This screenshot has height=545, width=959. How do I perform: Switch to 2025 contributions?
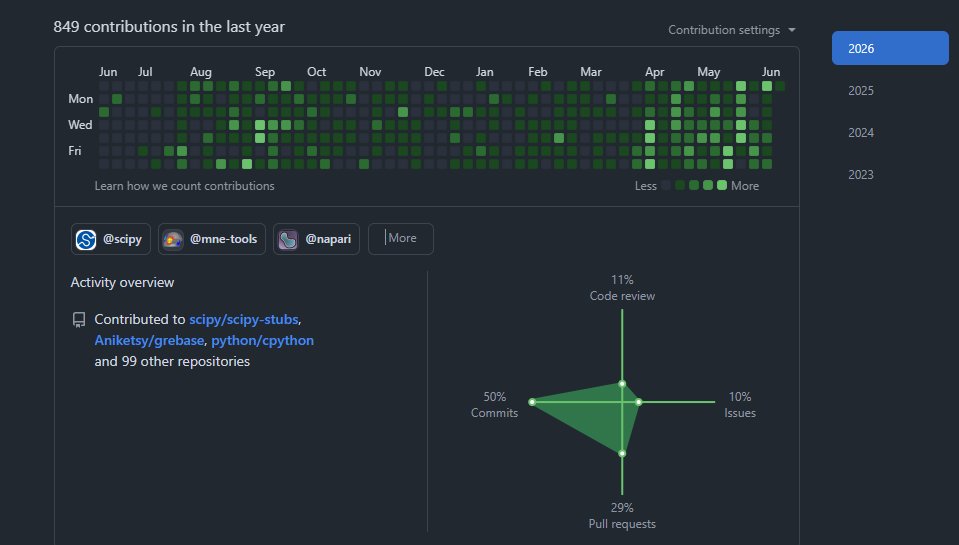click(861, 91)
